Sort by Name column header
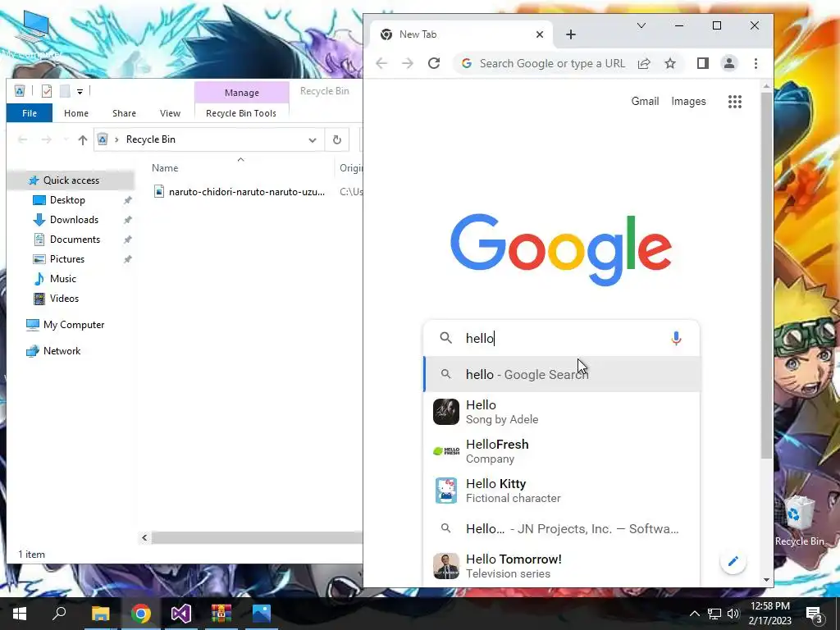 165,167
